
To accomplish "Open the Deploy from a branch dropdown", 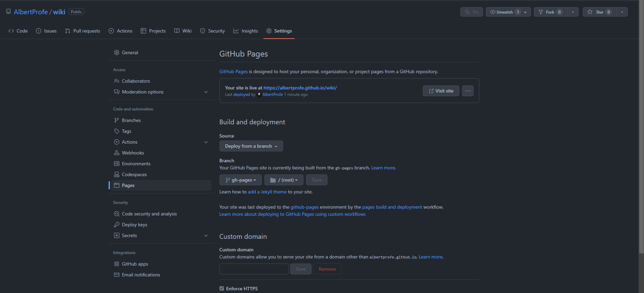I will pyautogui.click(x=251, y=146).
